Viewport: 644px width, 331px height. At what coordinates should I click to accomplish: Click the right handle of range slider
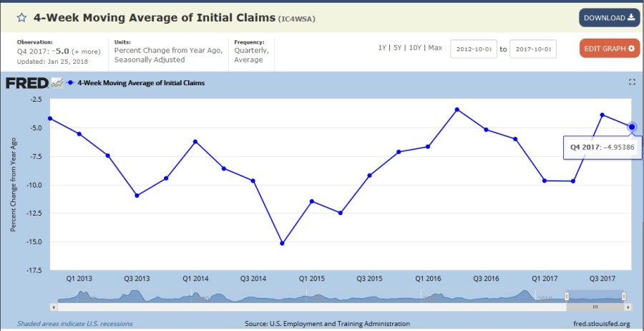click(x=624, y=296)
